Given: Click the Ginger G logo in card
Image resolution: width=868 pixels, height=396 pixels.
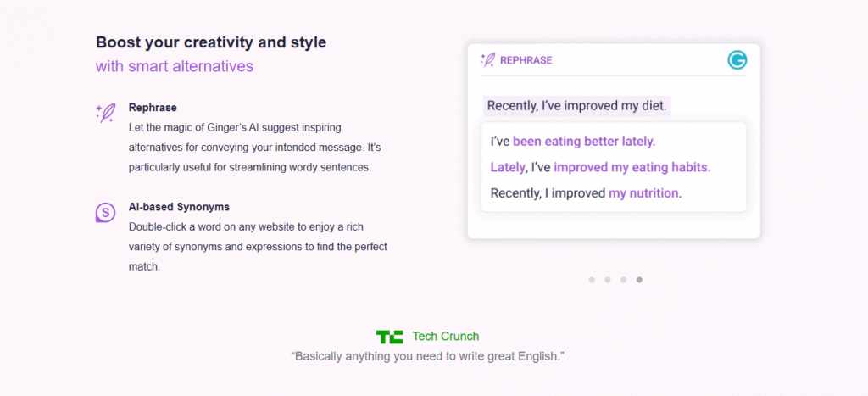Looking at the screenshot, I should [x=737, y=60].
